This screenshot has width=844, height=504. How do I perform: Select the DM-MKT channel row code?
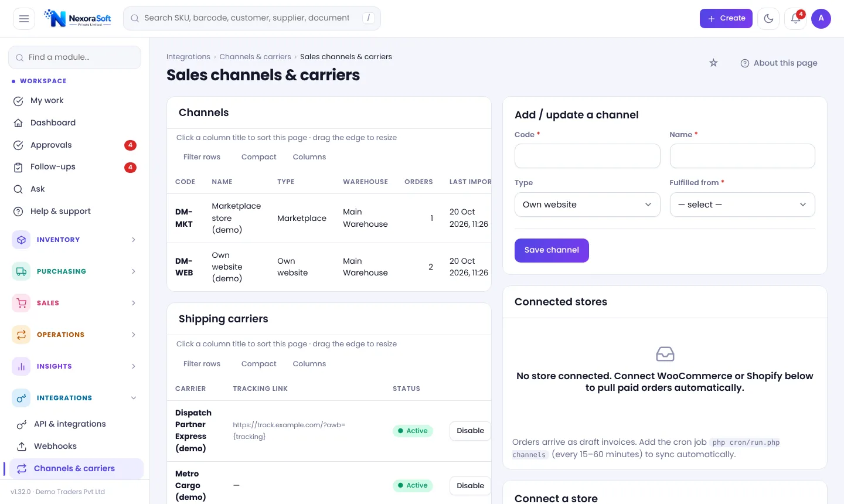pos(184,218)
